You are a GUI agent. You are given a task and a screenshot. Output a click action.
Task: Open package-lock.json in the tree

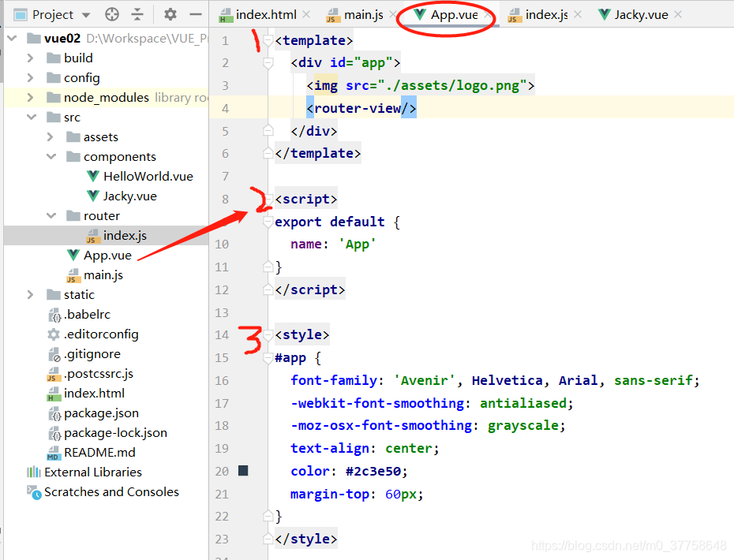115,433
